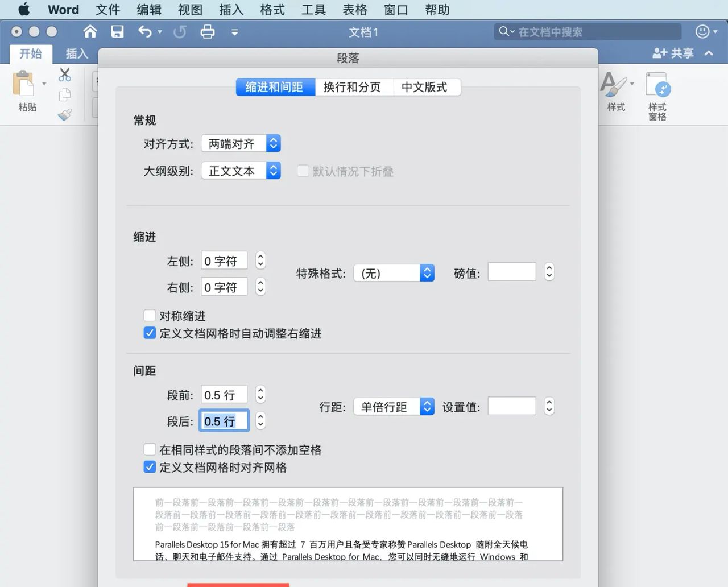Click the Print icon
728x587 pixels.
click(x=208, y=32)
